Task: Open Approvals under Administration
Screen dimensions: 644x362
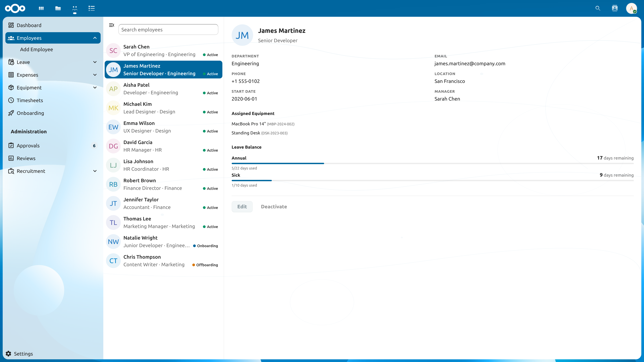Action: pyautogui.click(x=28, y=145)
